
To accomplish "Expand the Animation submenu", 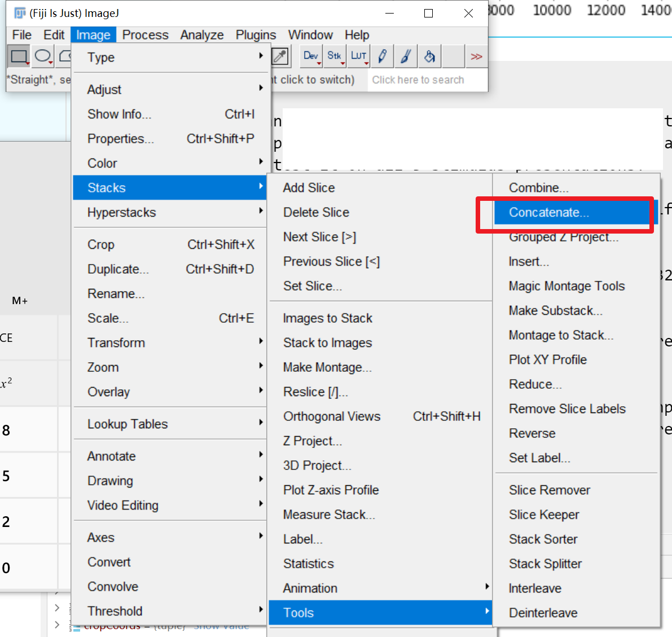I will [380, 588].
